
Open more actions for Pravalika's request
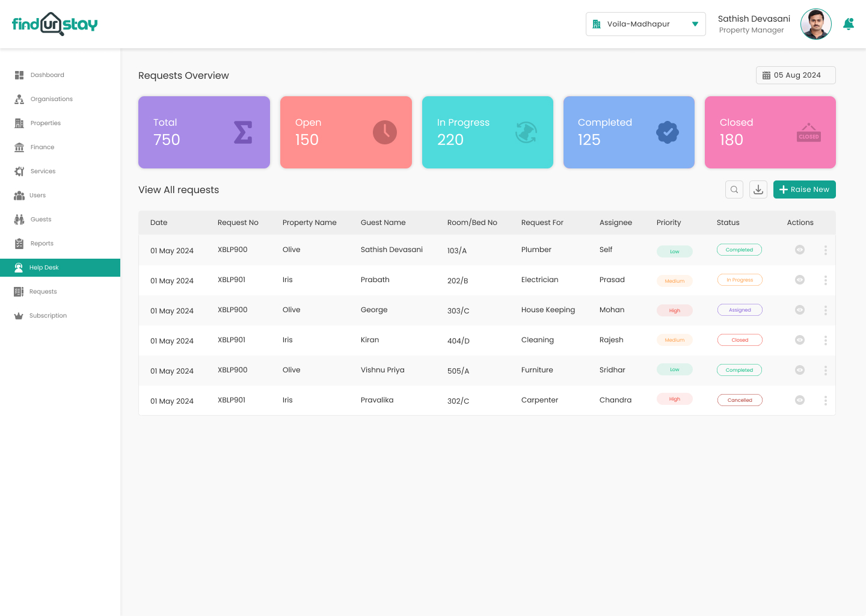pyautogui.click(x=826, y=400)
